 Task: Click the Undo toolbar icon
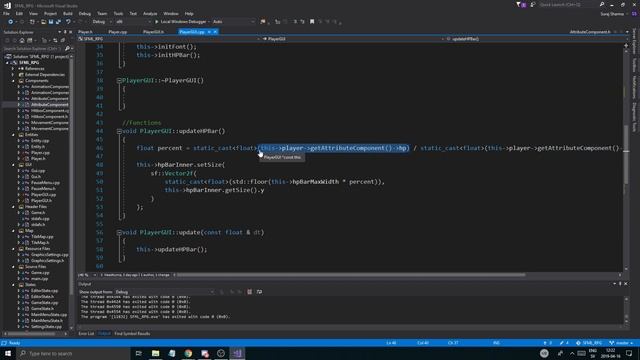pos(68,22)
